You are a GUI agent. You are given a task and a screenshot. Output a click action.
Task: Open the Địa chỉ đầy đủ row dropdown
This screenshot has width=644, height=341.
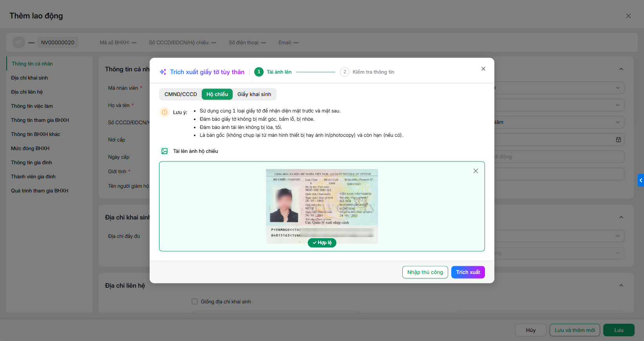click(x=618, y=236)
